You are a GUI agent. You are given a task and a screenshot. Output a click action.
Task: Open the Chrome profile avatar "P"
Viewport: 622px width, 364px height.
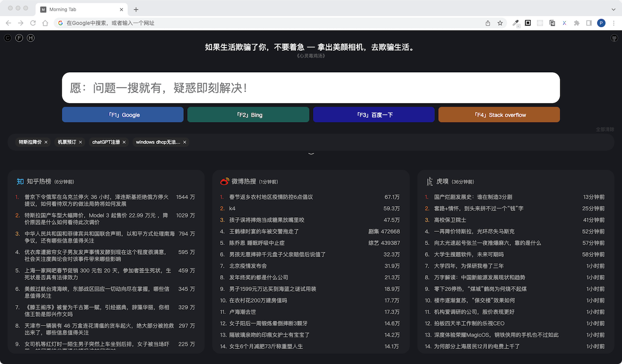601,23
